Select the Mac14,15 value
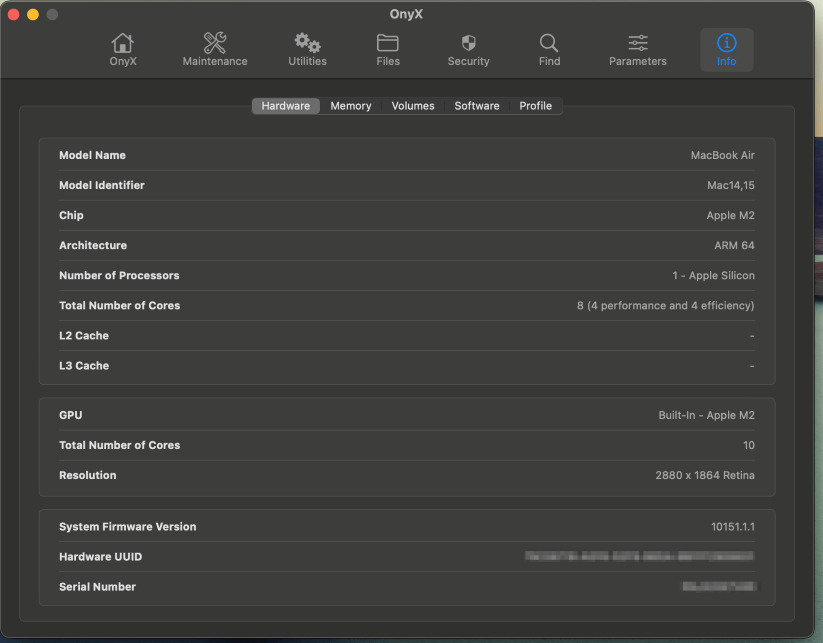 pos(731,185)
